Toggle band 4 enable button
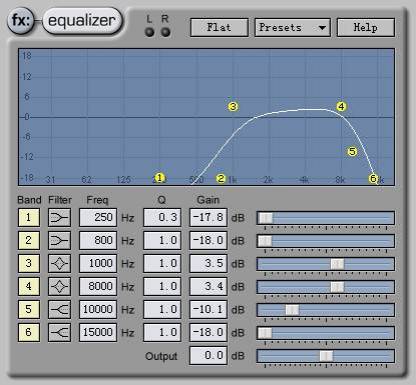The width and height of the screenshot is (416, 385). [x=29, y=287]
